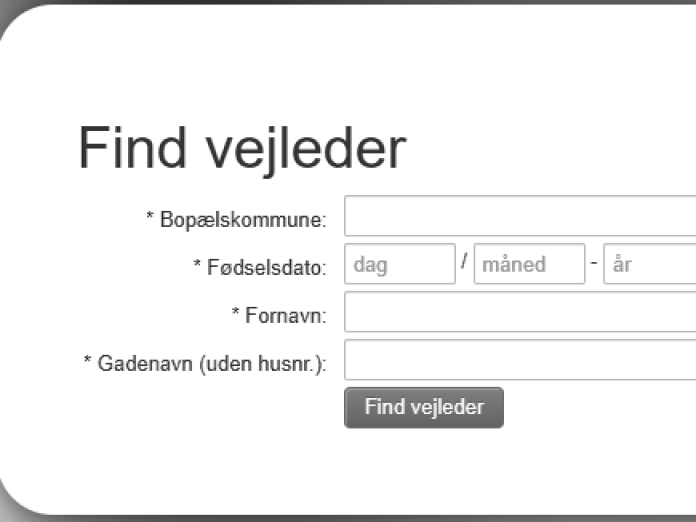The image size is (696, 522).
Task: Select the år birth date field
Action: pos(650,265)
